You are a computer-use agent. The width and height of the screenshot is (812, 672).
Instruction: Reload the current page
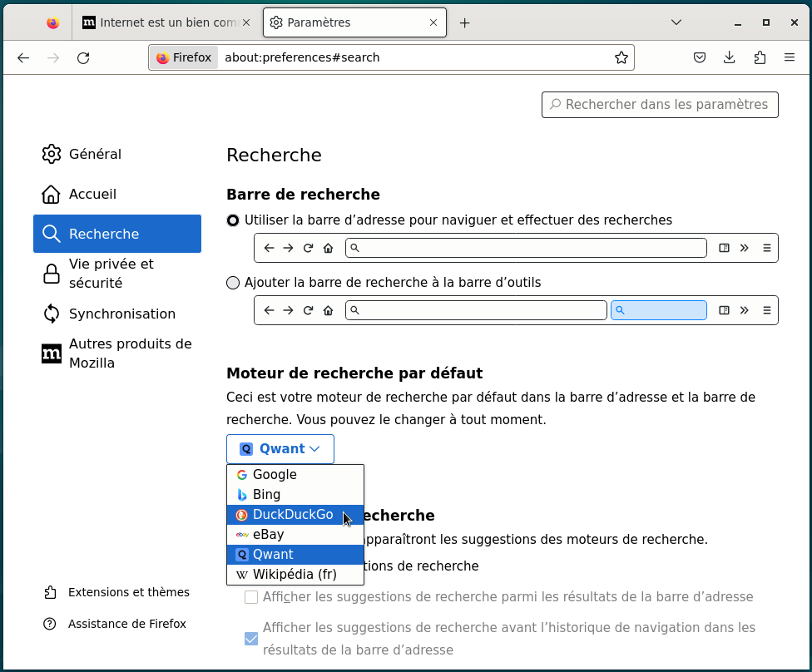[x=83, y=57]
